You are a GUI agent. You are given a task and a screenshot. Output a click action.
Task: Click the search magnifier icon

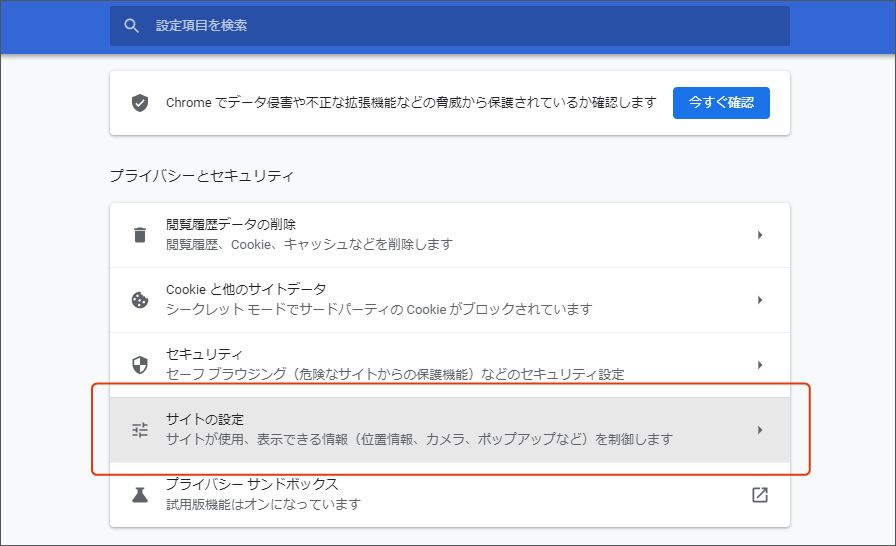(x=131, y=26)
